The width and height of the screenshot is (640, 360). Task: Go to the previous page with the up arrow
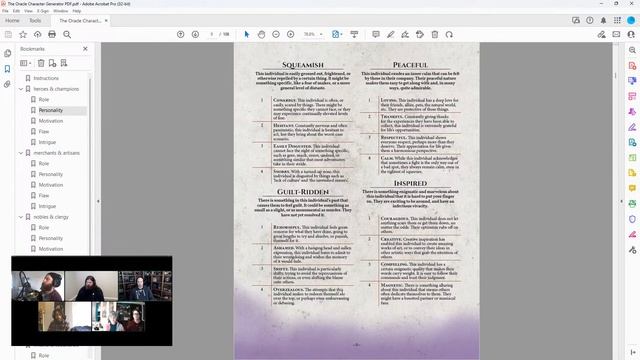(180, 34)
